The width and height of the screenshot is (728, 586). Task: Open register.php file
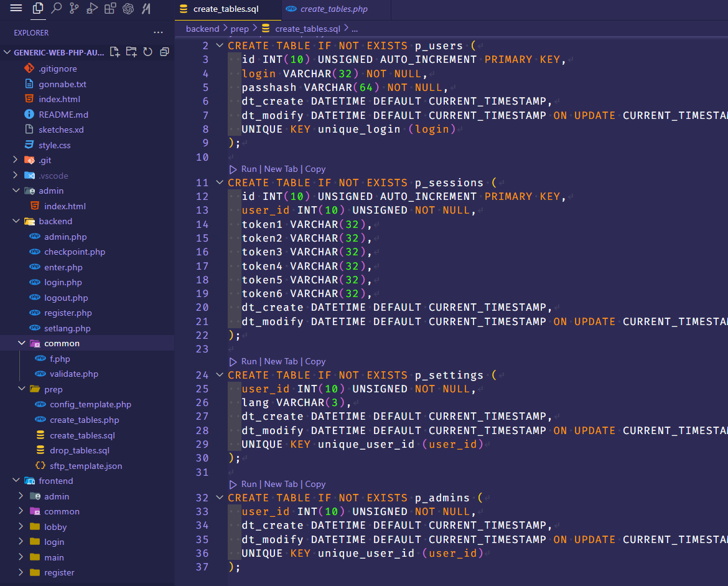(x=68, y=313)
